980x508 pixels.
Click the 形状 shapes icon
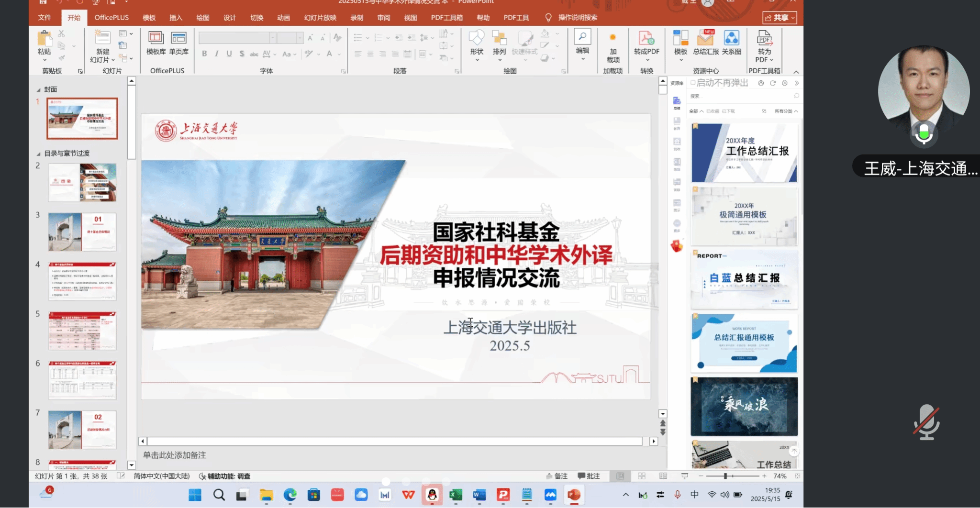tap(477, 43)
